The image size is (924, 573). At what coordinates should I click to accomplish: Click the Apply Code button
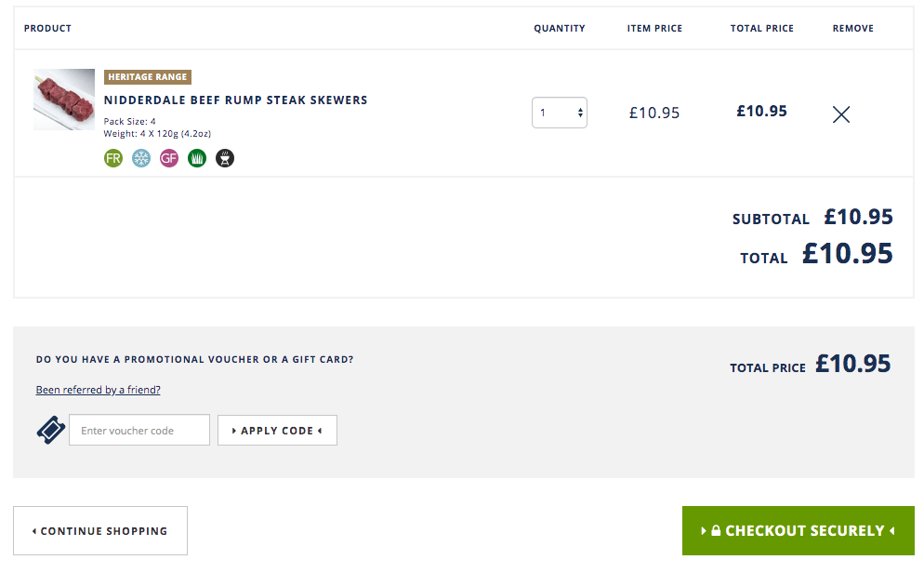point(277,431)
